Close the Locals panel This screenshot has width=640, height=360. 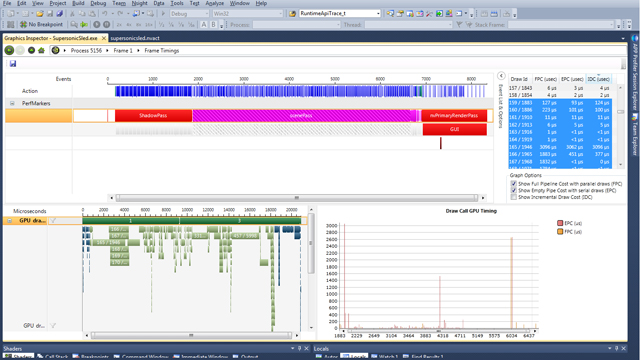coord(624,349)
